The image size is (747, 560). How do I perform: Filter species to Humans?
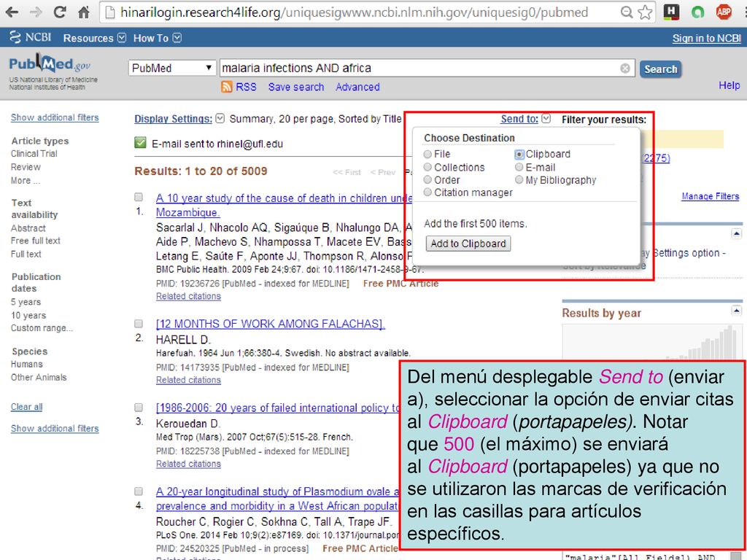coord(27,365)
